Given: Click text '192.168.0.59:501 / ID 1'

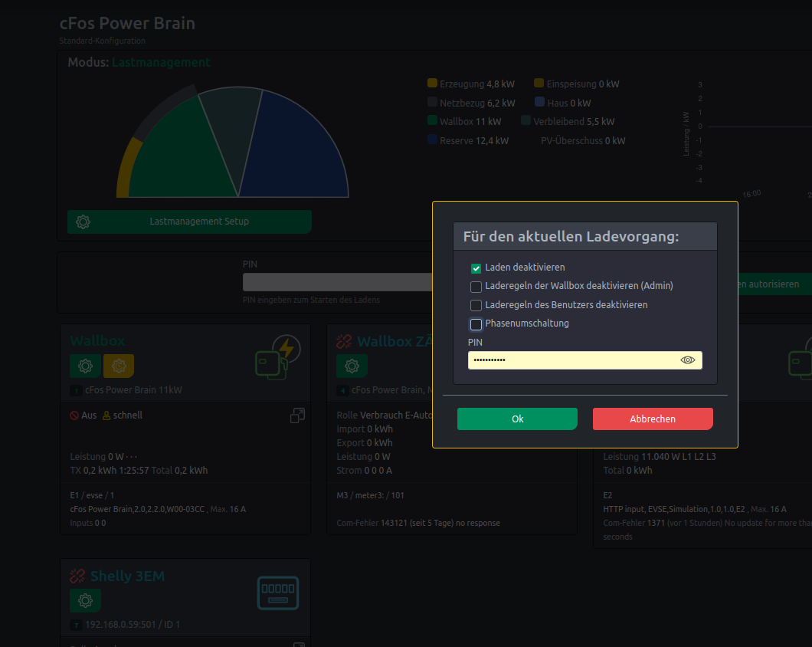Looking at the screenshot, I should point(133,624).
